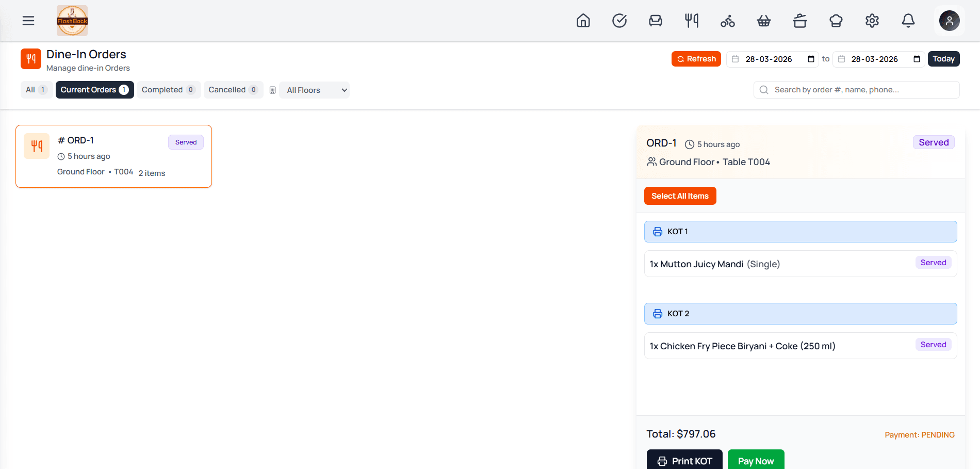This screenshot has width=980, height=469.
Task: Click the Today button
Action: point(944,59)
